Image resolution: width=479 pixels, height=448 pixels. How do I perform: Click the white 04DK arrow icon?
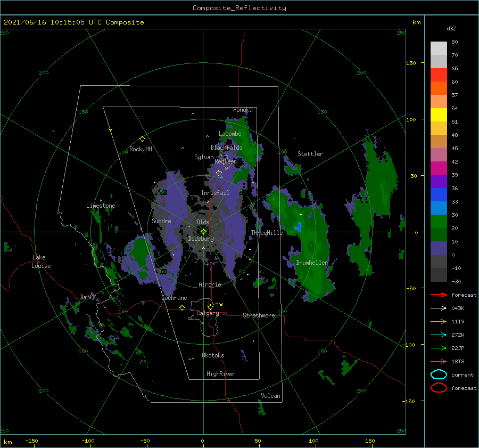click(x=439, y=308)
